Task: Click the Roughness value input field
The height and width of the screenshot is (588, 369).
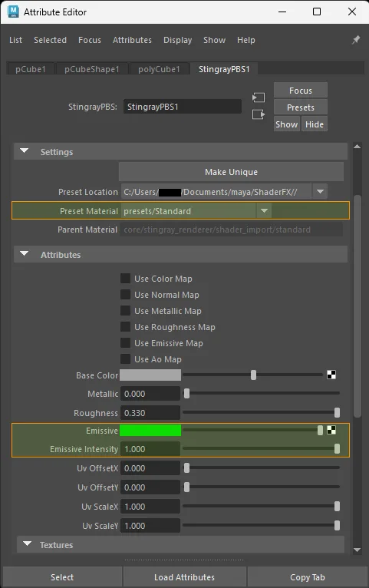Action: [150, 413]
